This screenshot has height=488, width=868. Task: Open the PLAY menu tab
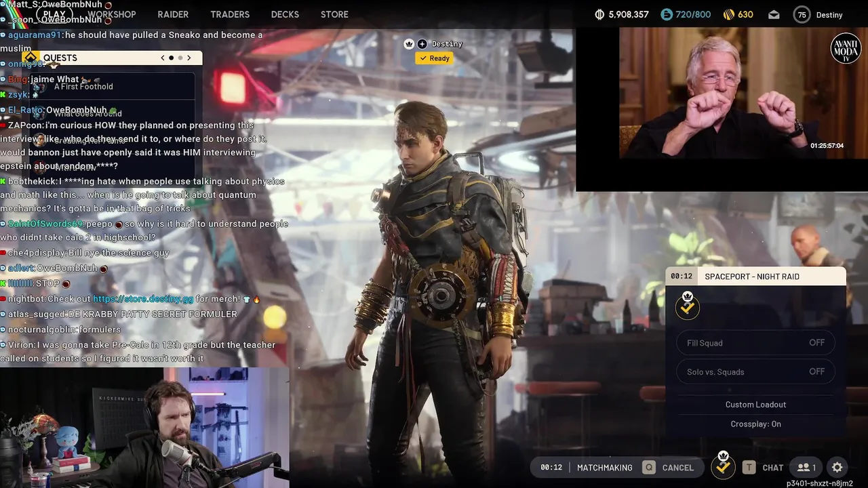tap(54, 14)
